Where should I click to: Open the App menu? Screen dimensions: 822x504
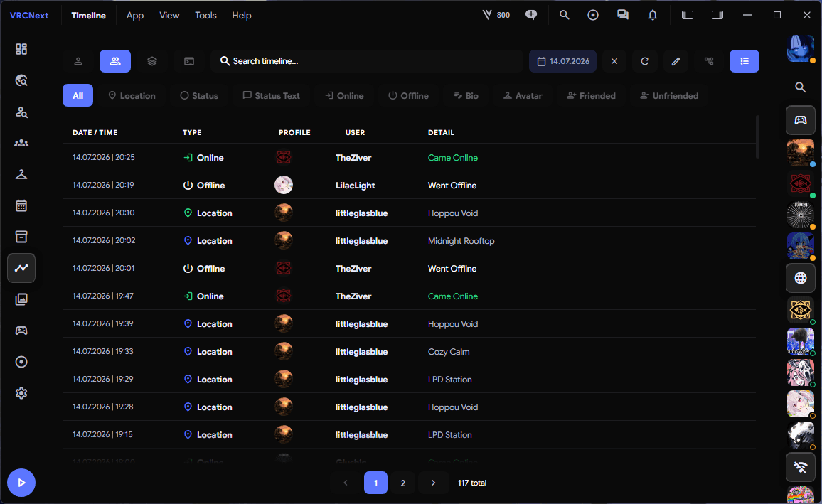point(134,15)
